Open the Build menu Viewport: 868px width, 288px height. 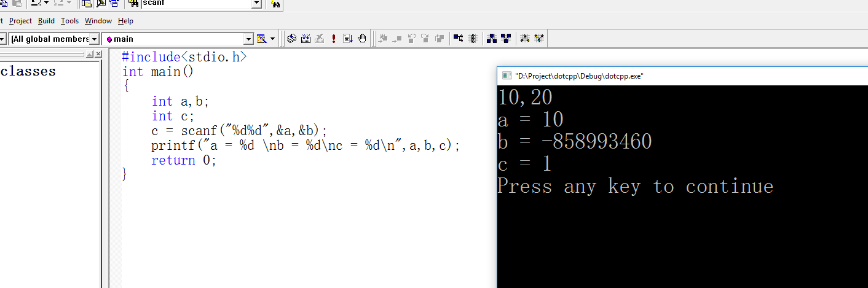(46, 21)
